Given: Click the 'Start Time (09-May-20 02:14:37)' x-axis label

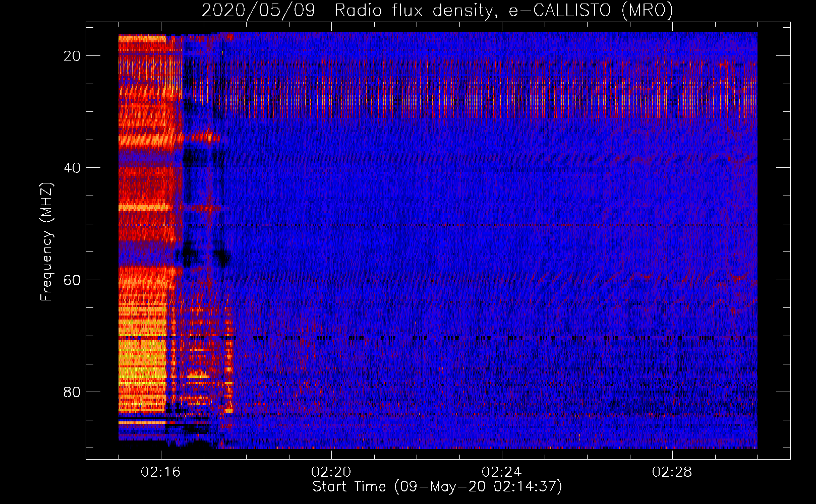Looking at the screenshot, I should click(x=437, y=487).
